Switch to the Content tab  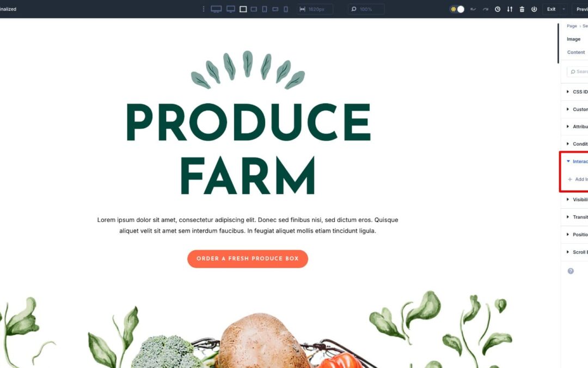[x=575, y=52]
